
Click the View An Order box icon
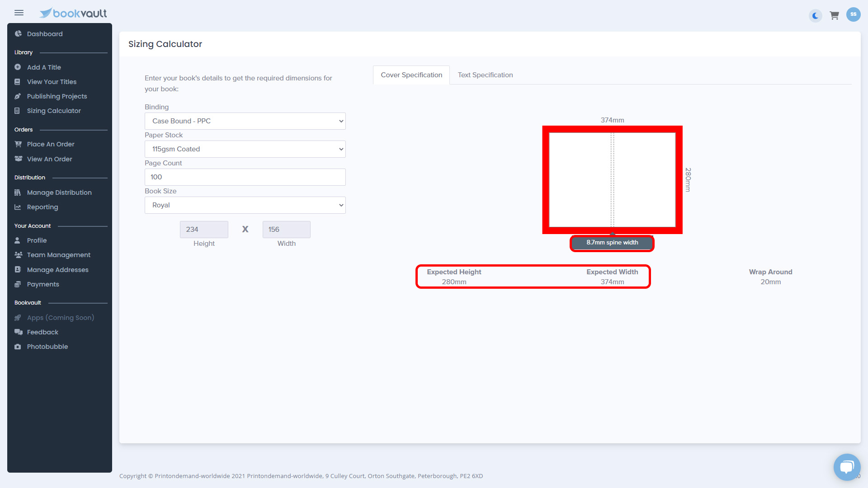(19, 159)
